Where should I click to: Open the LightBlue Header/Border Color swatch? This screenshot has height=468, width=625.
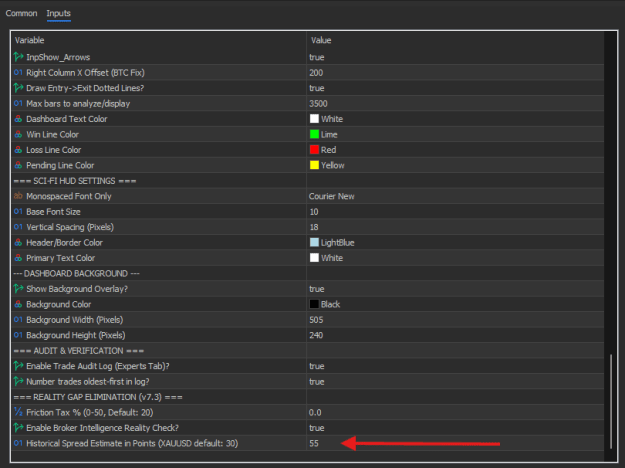tap(314, 242)
